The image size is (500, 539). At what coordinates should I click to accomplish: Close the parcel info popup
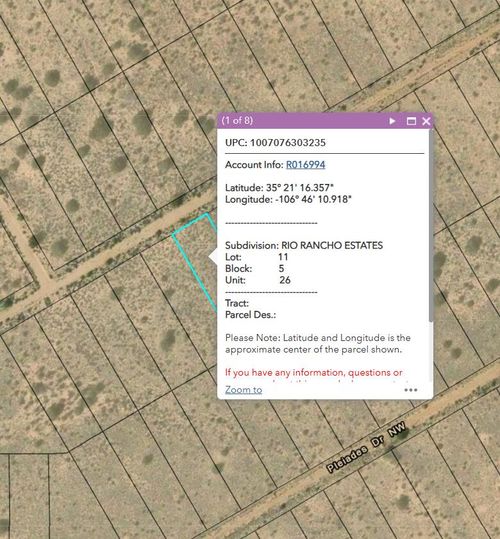click(x=426, y=121)
